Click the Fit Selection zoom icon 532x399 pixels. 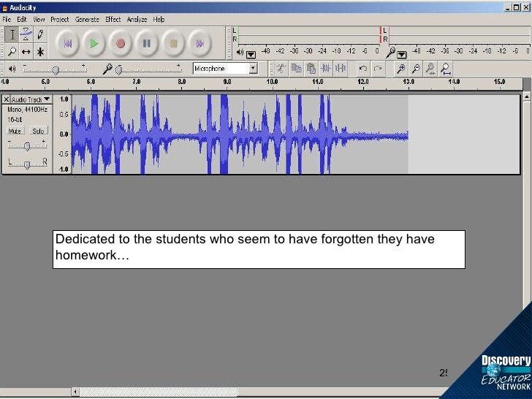point(431,69)
